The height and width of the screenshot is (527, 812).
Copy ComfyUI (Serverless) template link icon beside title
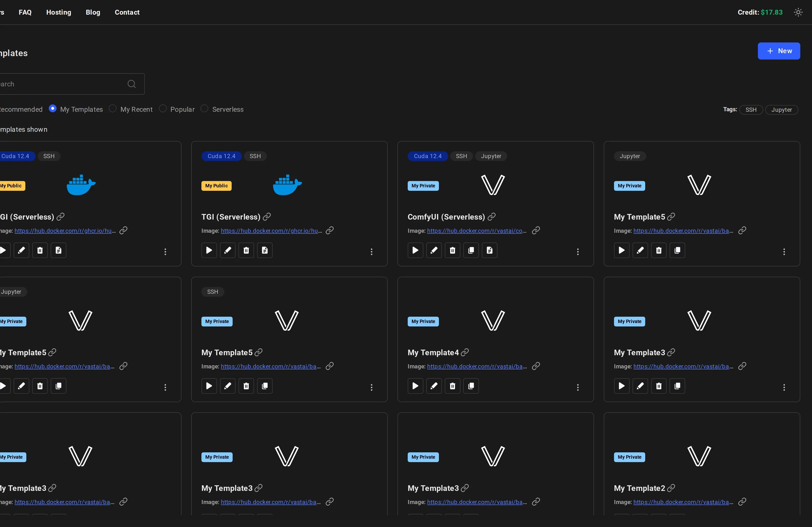click(492, 216)
